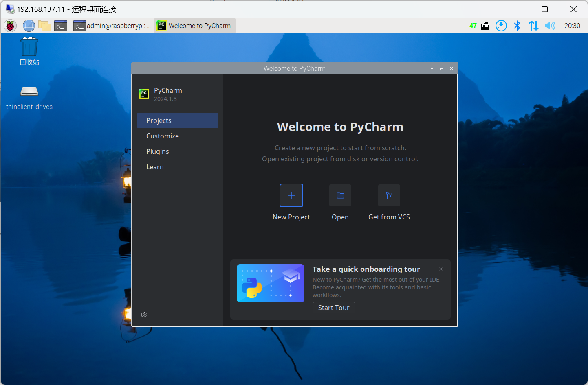The image size is (588, 385).
Task: Dismiss the onboarding tour banner
Action: (x=441, y=269)
